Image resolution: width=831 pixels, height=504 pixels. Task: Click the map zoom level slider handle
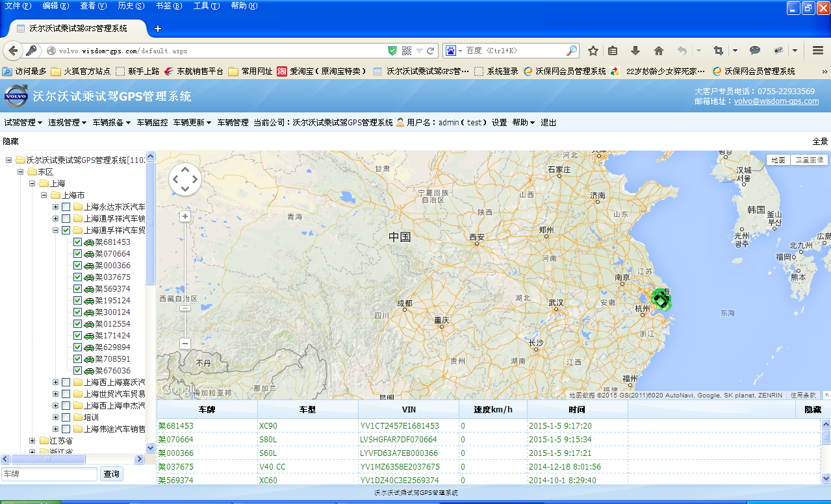(x=185, y=308)
